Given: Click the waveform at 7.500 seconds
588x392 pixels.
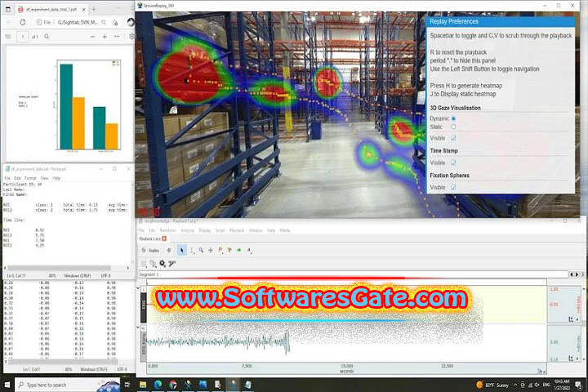Looking at the screenshot, I should point(247,342).
